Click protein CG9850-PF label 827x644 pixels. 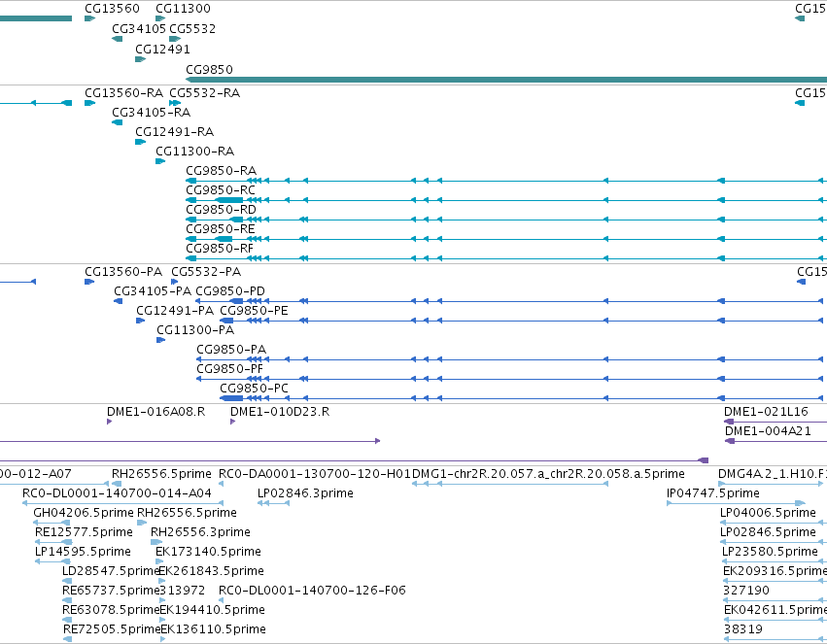point(230,370)
